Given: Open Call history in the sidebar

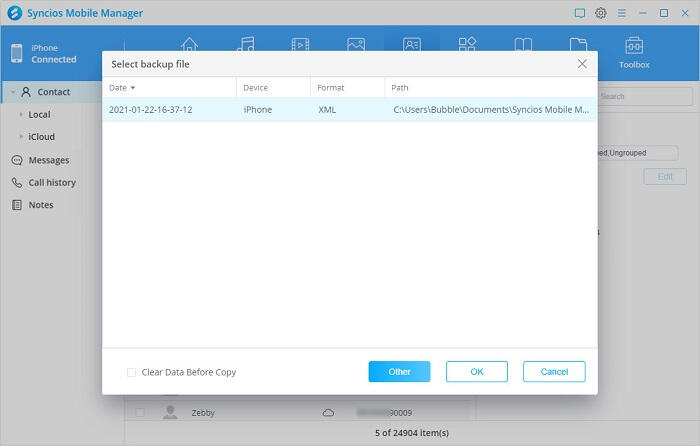Looking at the screenshot, I should (51, 183).
